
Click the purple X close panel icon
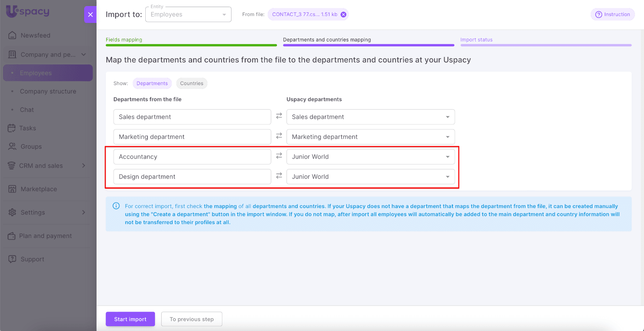90,14
